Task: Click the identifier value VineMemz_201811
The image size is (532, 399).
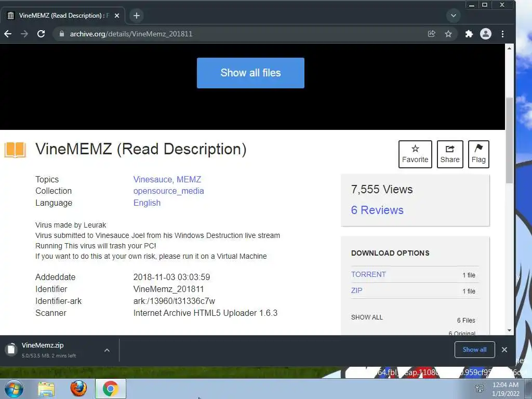Action: pyautogui.click(x=169, y=289)
